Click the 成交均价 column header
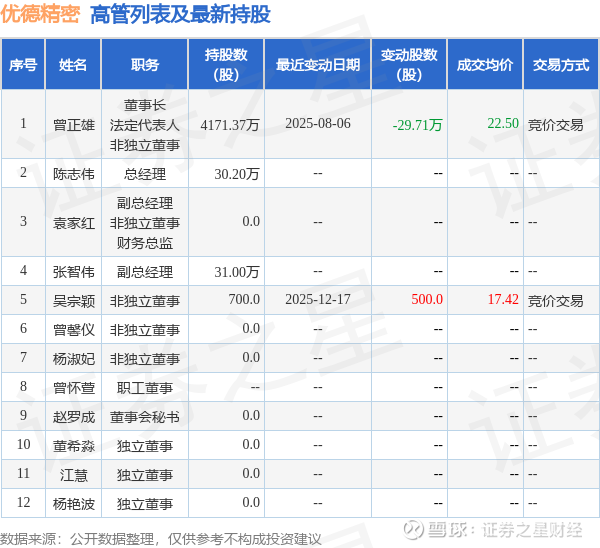The height and width of the screenshot is (548, 600). pyautogui.click(x=485, y=64)
